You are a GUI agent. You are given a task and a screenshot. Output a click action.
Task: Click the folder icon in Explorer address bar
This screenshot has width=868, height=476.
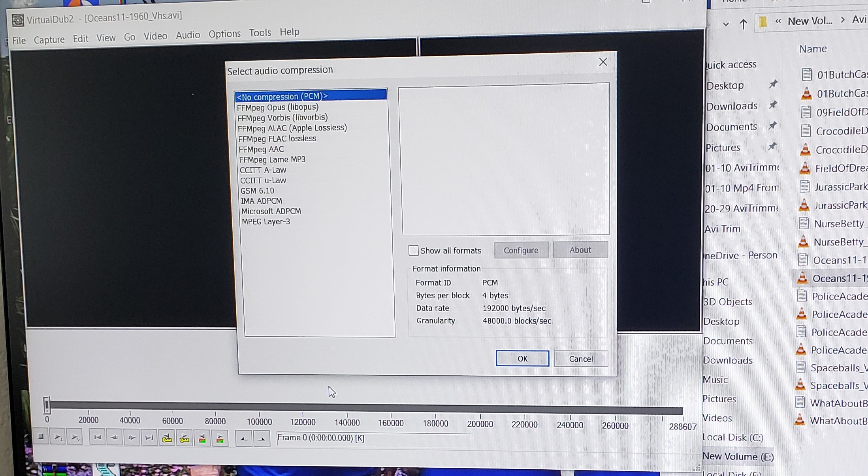(x=763, y=22)
